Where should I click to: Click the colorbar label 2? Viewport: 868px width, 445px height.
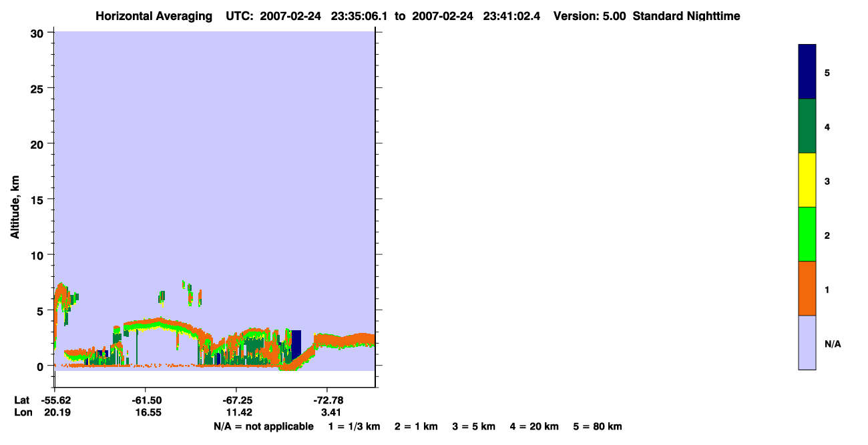click(827, 236)
